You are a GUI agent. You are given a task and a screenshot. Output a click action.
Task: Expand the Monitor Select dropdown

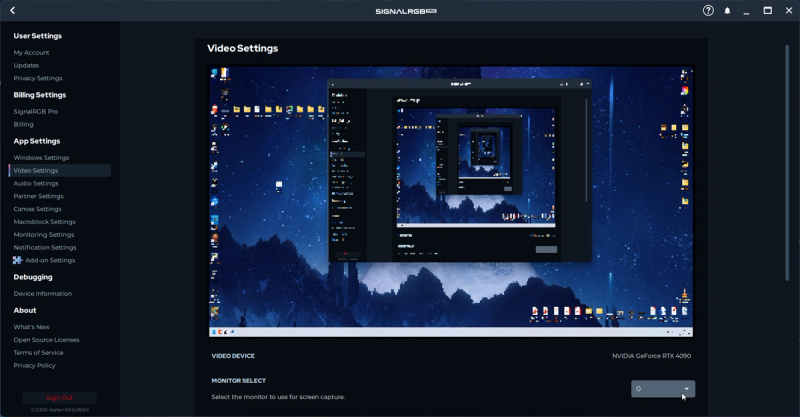click(662, 388)
